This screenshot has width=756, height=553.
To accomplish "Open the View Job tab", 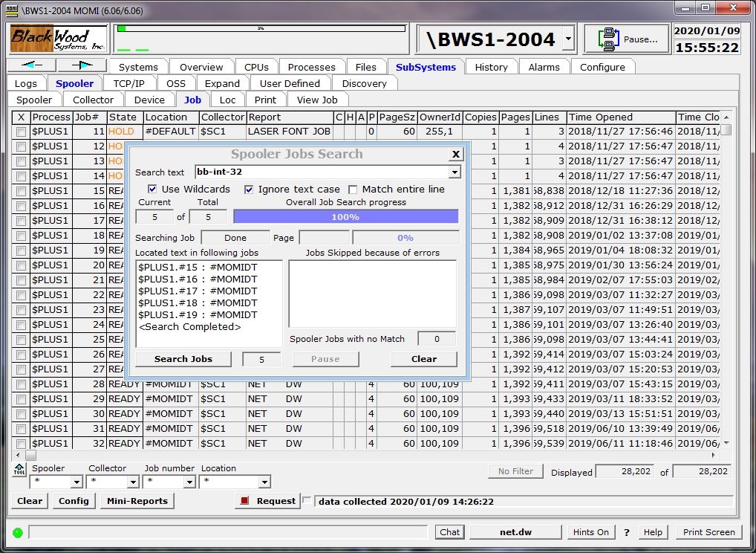I will pos(317,100).
